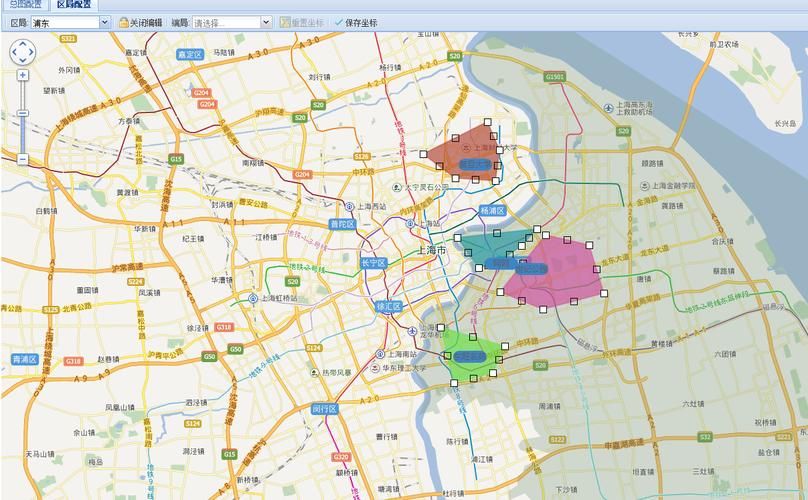
Task: Click the 青浦区 district label on the map
Action: click(24, 359)
